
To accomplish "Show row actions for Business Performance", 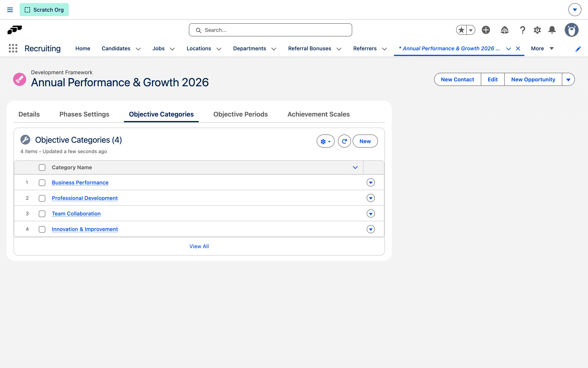I will click(371, 183).
